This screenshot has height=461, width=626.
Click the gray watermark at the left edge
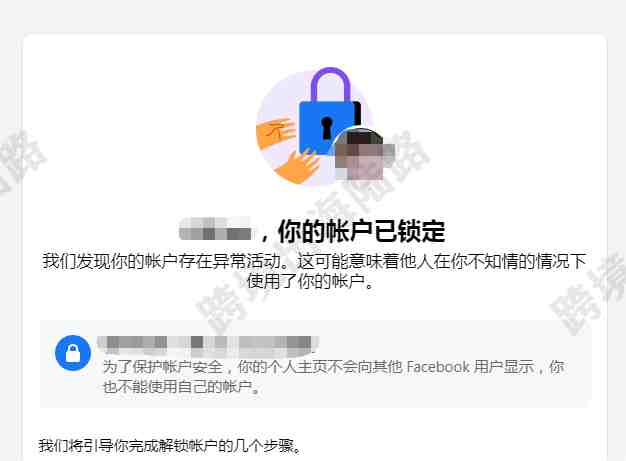20,162
